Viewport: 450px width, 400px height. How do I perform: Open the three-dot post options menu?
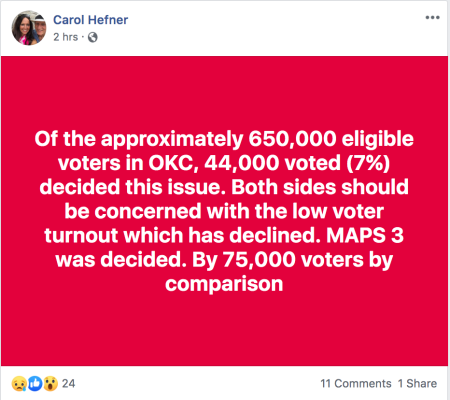pyautogui.click(x=432, y=18)
